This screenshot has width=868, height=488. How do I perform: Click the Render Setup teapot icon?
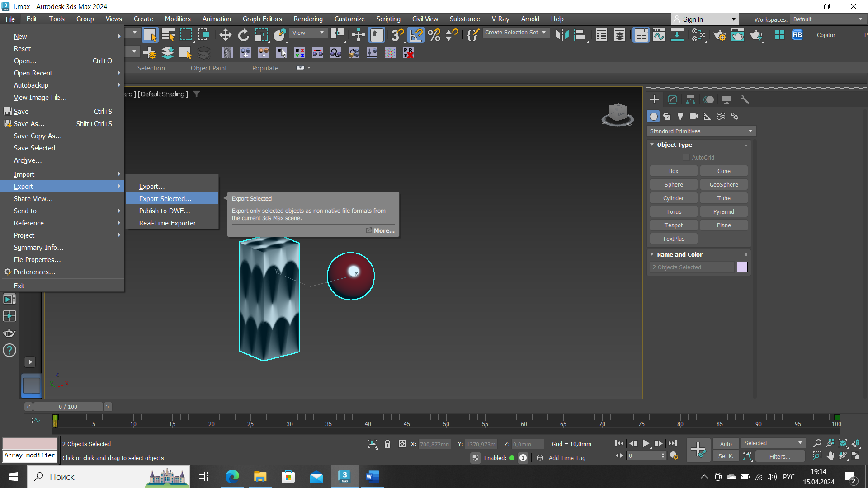click(720, 35)
